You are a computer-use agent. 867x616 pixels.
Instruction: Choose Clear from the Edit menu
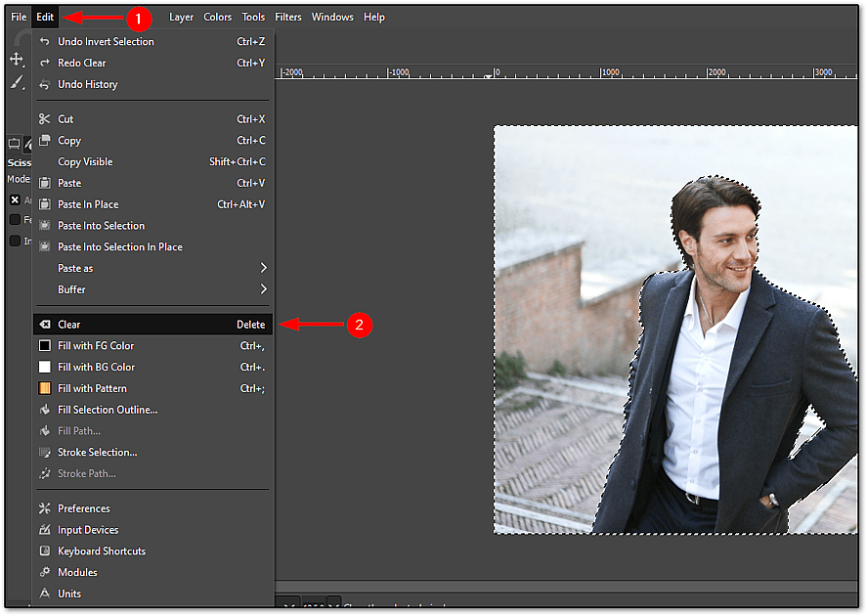coord(152,325)
